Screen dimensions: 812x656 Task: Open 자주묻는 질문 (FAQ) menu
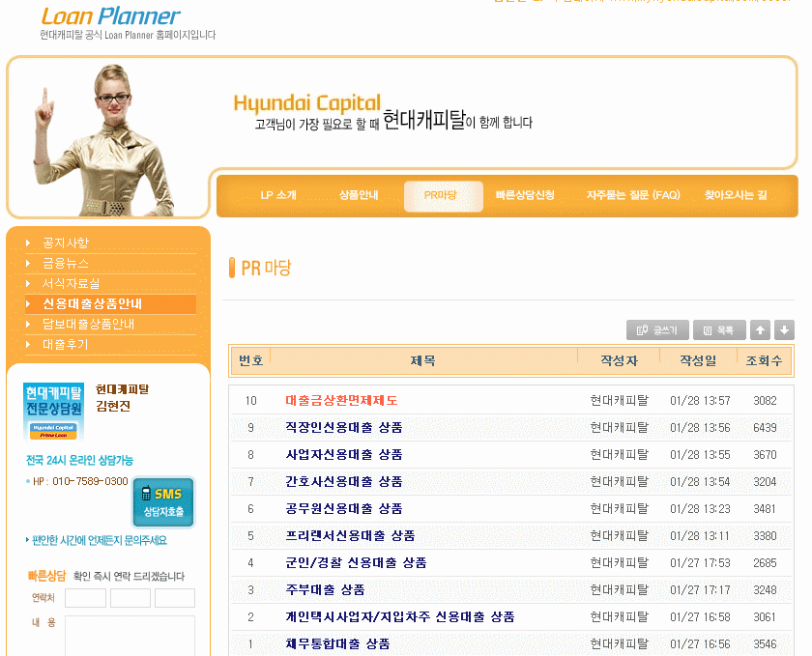point(633,195)
